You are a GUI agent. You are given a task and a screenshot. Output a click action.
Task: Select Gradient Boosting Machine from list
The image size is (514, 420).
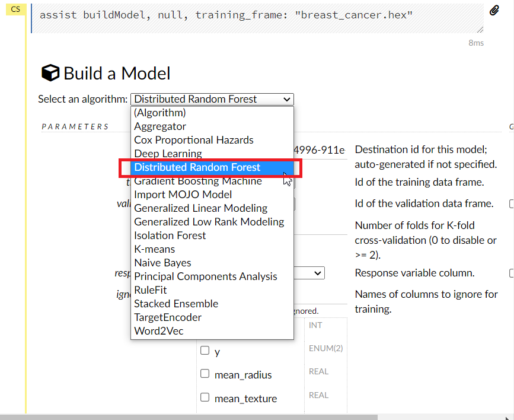tap(198, 181)
